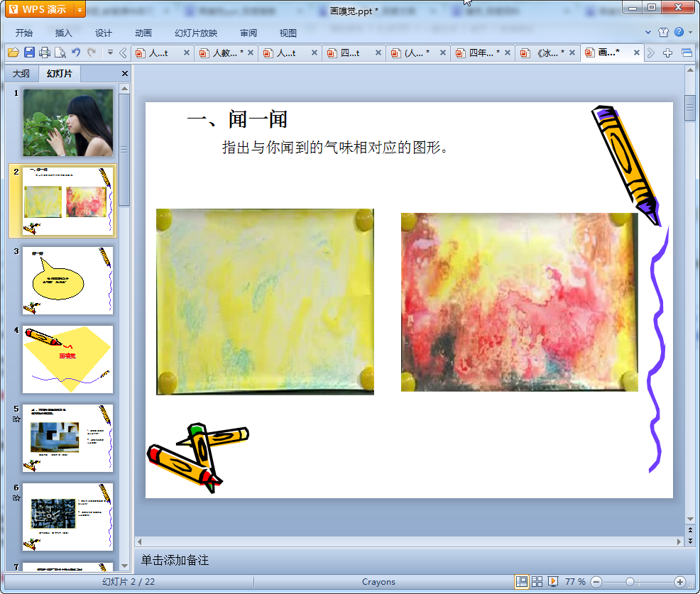Open Help with the question mark icon
This screenshot has width=700, height=594.
click(x=679, y=32)
